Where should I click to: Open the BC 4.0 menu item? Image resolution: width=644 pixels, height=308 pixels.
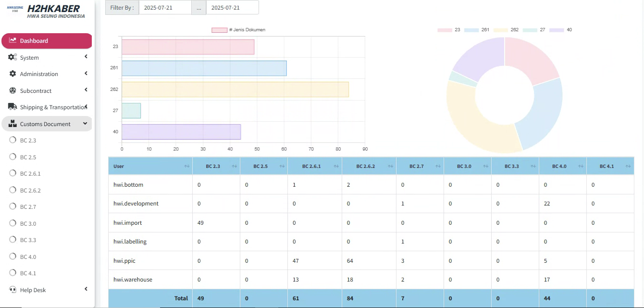pos(28,257)
